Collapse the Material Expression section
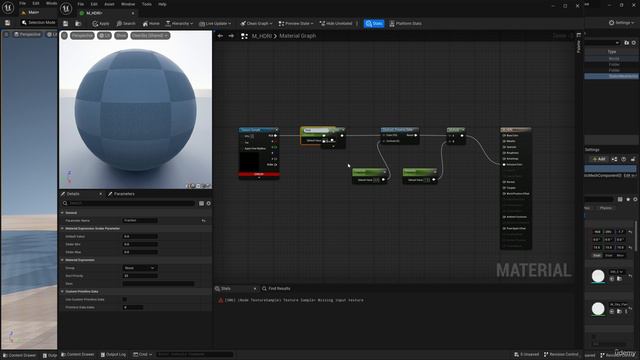The image size is (640, 360). click(x=62, y=260)
